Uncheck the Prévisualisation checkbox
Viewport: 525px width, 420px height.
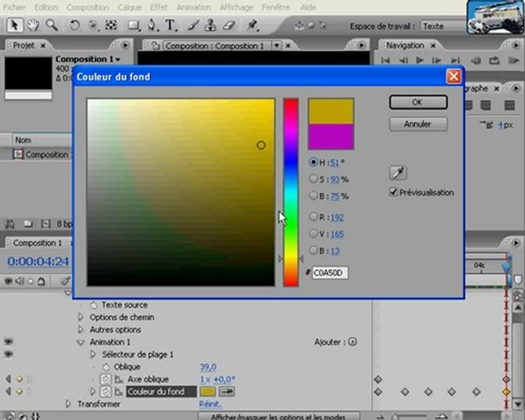(393, 192)
